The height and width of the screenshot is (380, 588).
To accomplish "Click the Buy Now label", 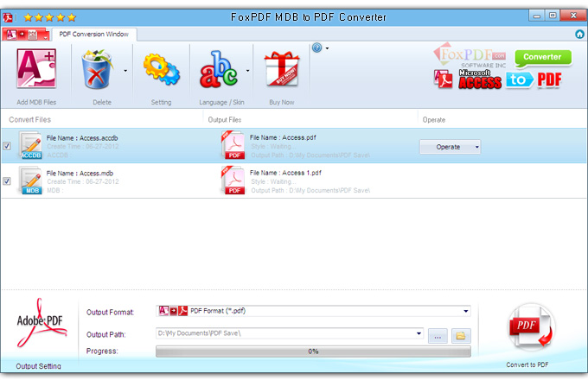I will [282, 102].
